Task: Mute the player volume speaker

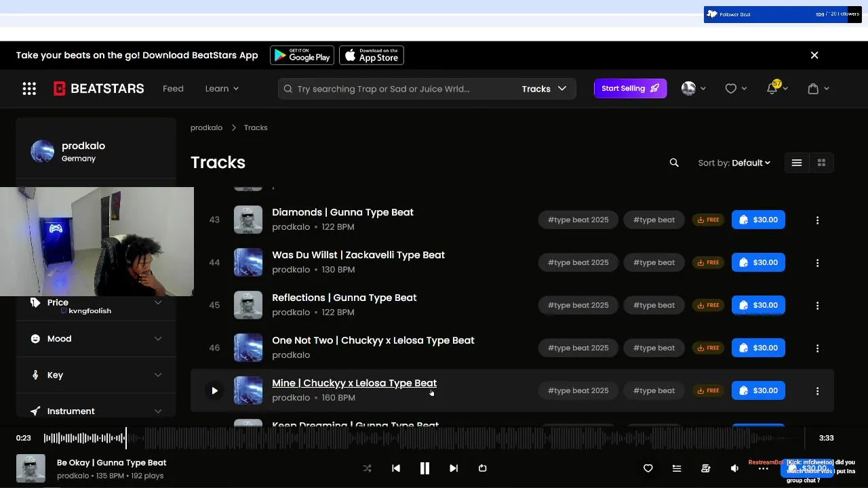Action: (734, 468)
